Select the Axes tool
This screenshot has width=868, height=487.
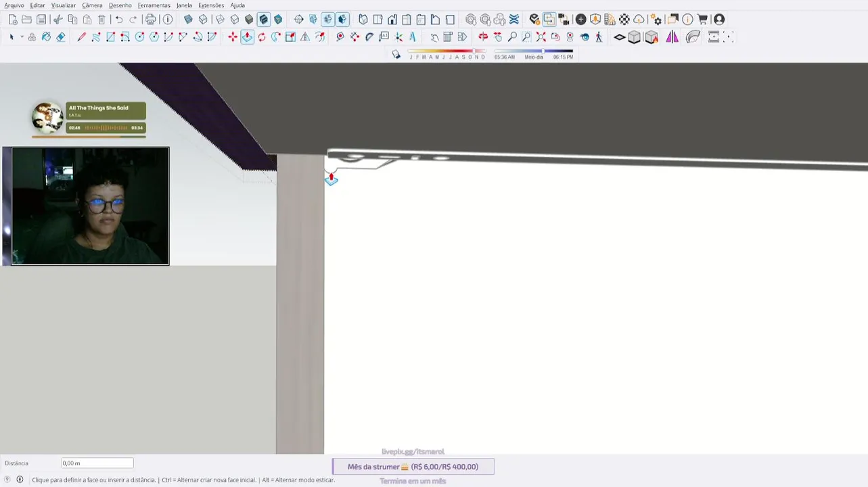(398, 37)
